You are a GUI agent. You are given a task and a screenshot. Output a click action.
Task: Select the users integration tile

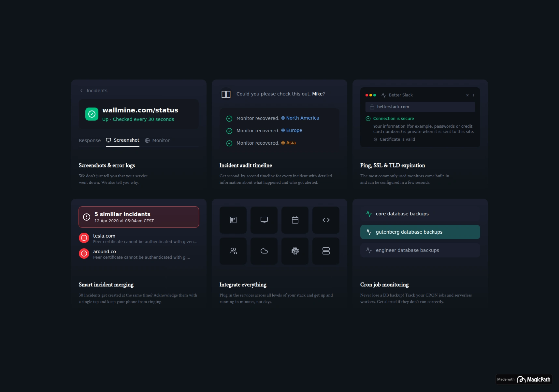pos(233,251)
